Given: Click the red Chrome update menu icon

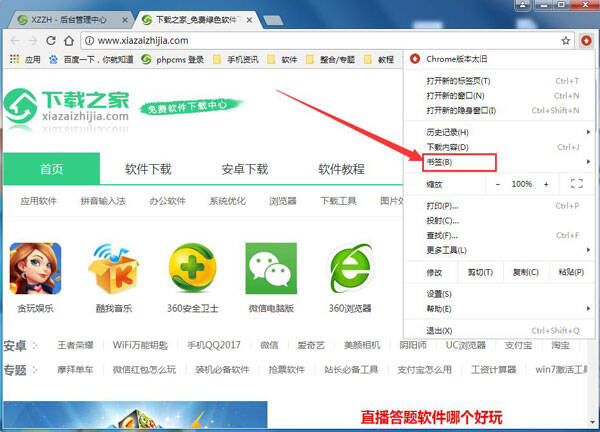Looking at the screenshot, I should pyautogui.click(x=586, y=40).
